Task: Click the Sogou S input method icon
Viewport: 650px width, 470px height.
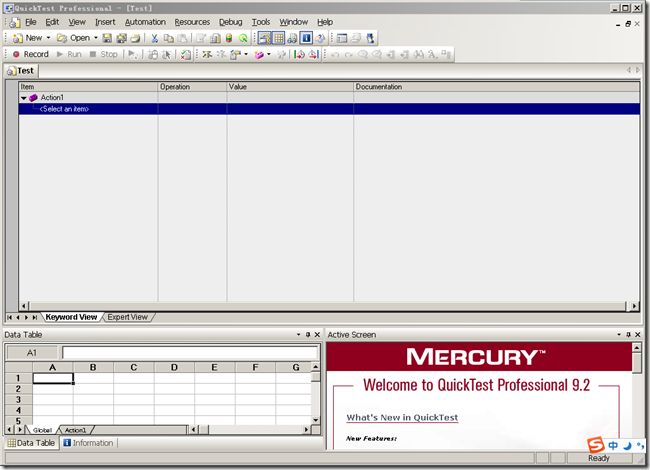Action: pyautogui.click(x=595, y=445)
